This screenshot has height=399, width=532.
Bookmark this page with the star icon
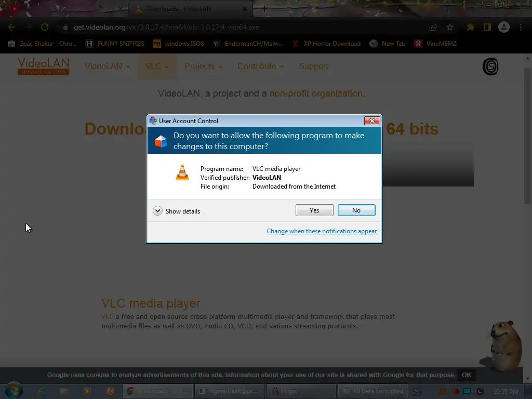pos(449,27)
